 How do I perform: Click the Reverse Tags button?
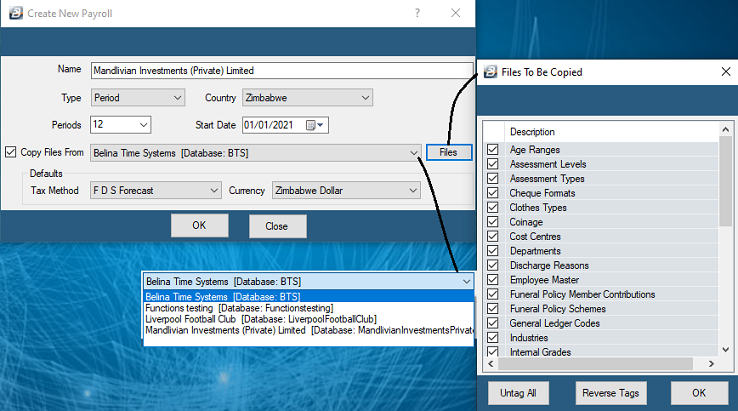pos(611,393)
